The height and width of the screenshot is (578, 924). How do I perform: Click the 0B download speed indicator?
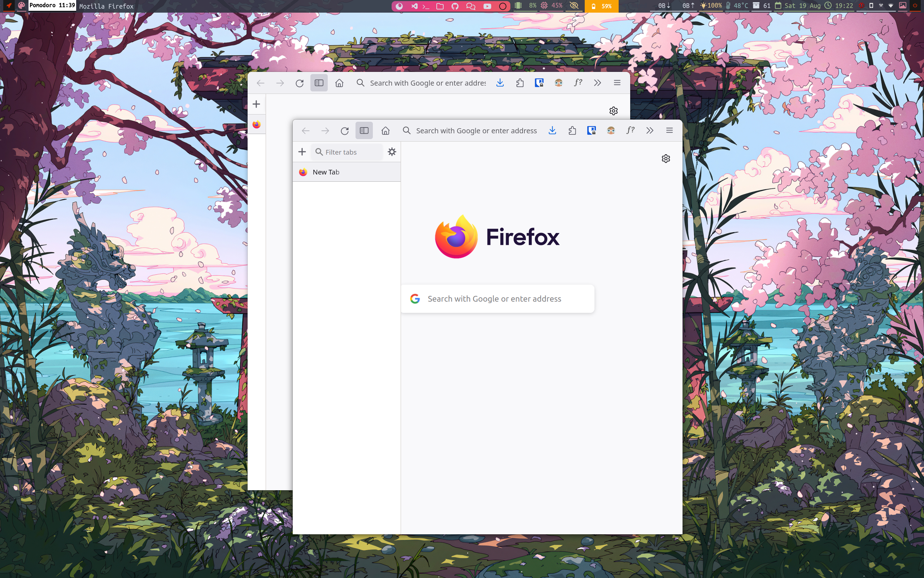pyautogui.click(x=664, y=5)
